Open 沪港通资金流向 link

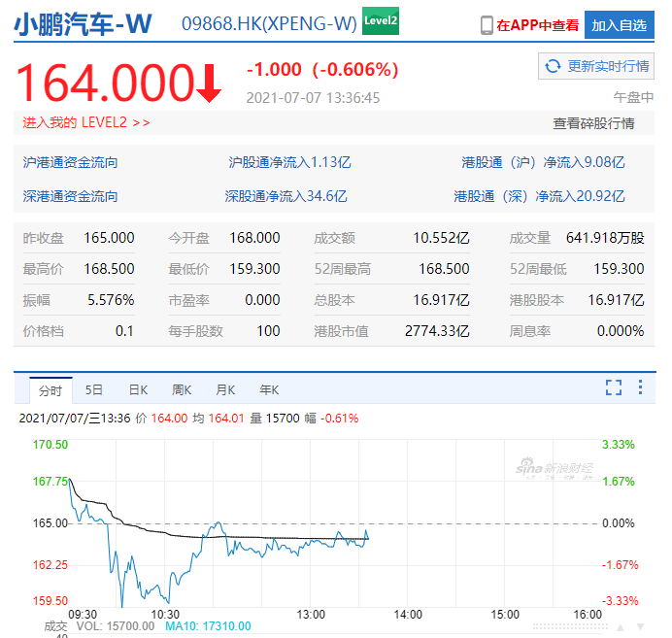coord(70,162)
